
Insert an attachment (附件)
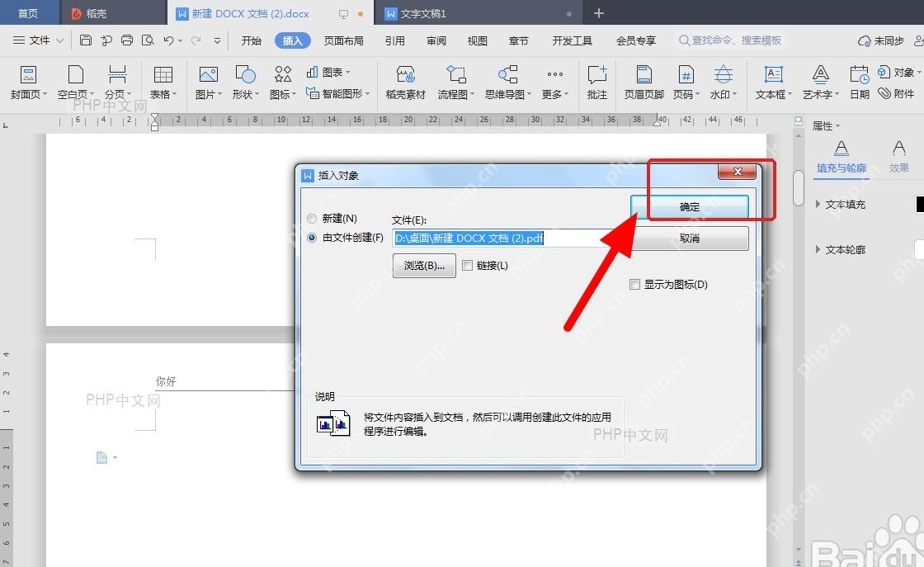pos(896,93)
